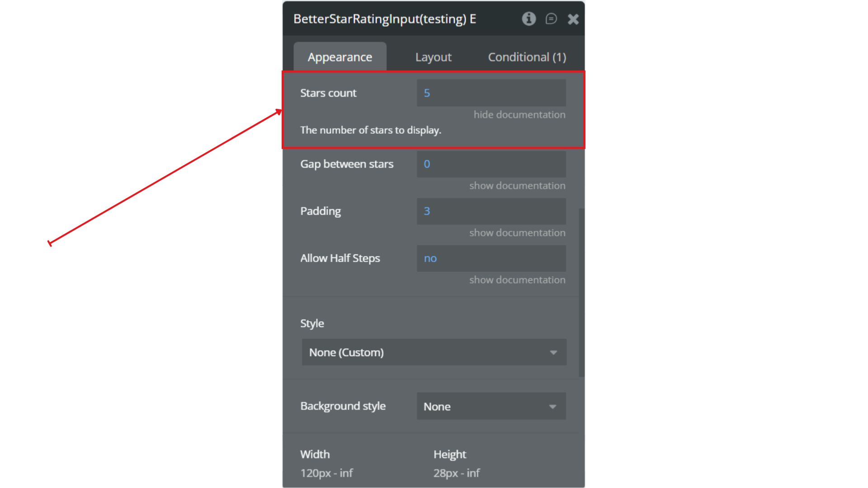Select the Appearance tab
The image size is (868, 488).
coord(340,57)
